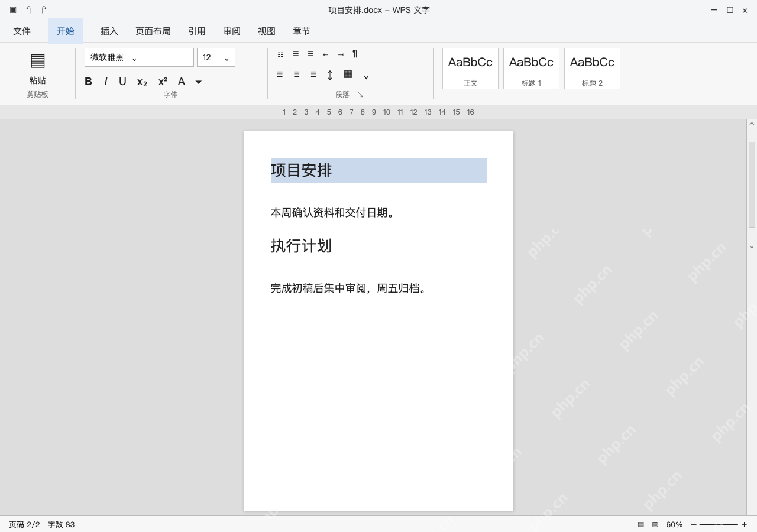
Task: Open the 页面布局 tab
Action: [153, 31]
